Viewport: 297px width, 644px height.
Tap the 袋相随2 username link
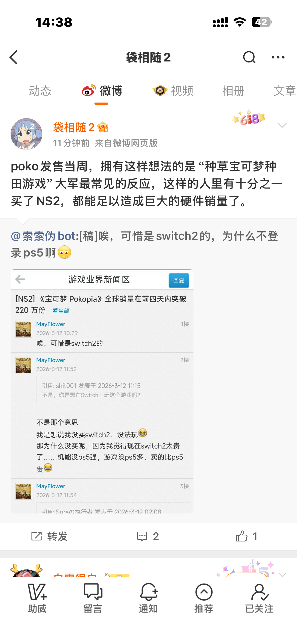74,127
